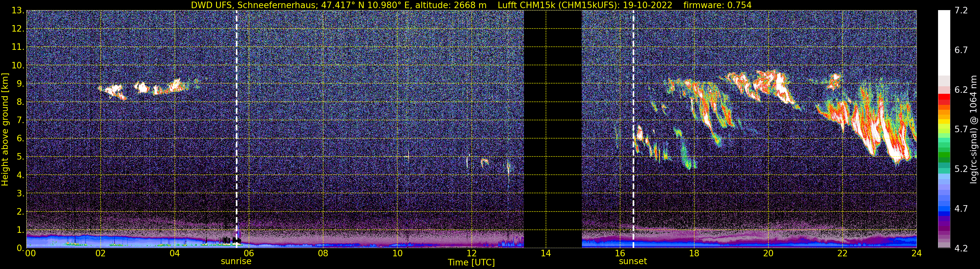Screen dimensions: 980x269
Task: Click the time axis tick label 08
Action: coord(323,253)
